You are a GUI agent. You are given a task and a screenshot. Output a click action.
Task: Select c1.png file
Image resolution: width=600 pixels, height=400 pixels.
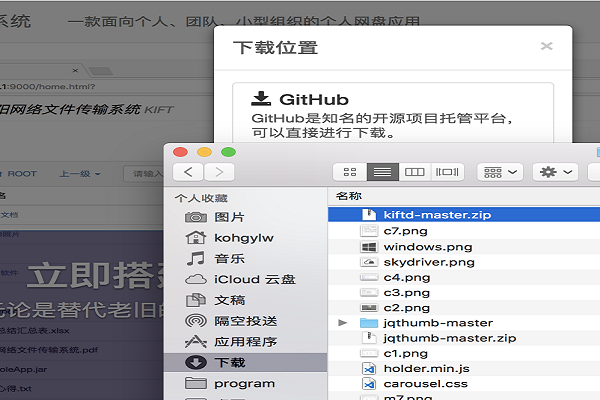464,353
